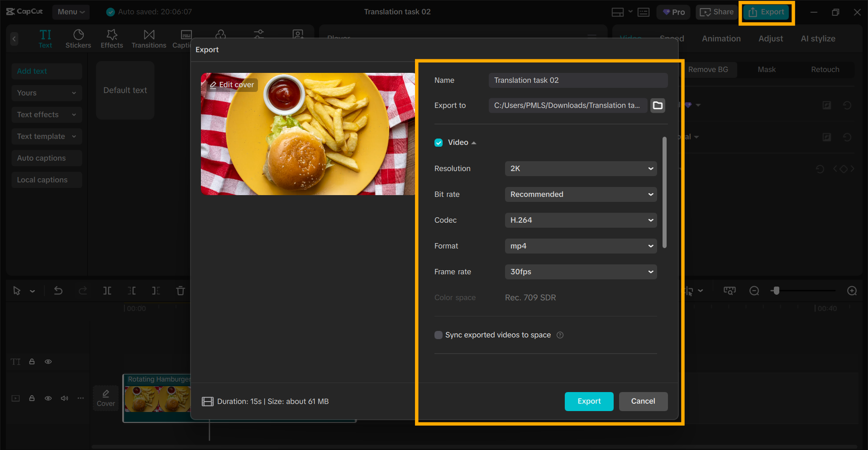Expand the Text effects category
868x450 pixels.
[x=47, y=115]
